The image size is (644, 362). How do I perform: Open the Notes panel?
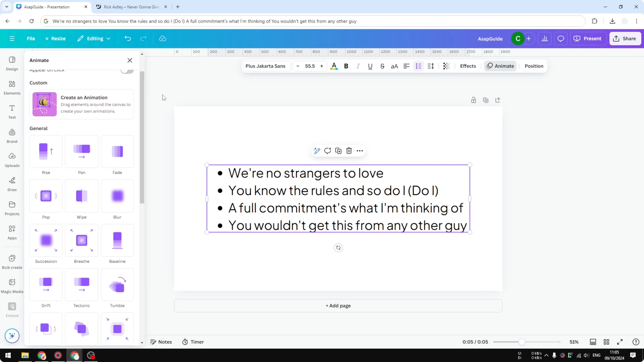tap(161, 342)
